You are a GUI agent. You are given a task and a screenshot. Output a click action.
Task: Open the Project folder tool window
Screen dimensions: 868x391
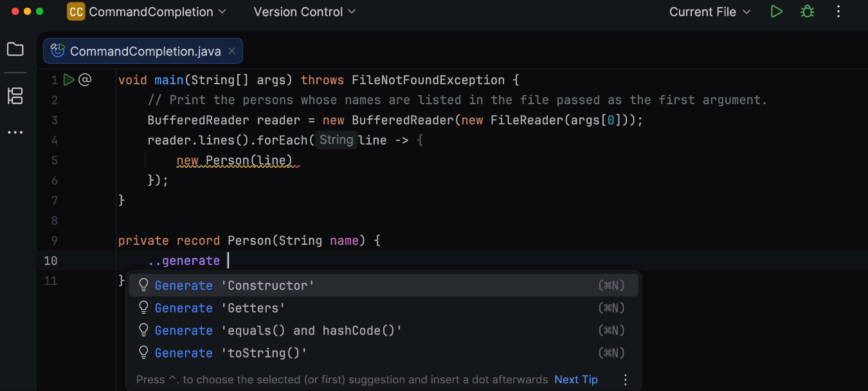point(15,50)
